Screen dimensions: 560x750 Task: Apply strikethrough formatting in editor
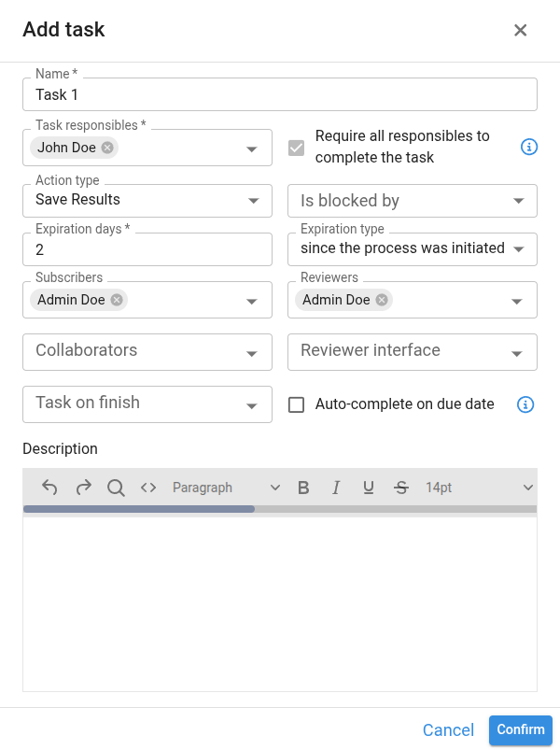(x=401, y=488)
